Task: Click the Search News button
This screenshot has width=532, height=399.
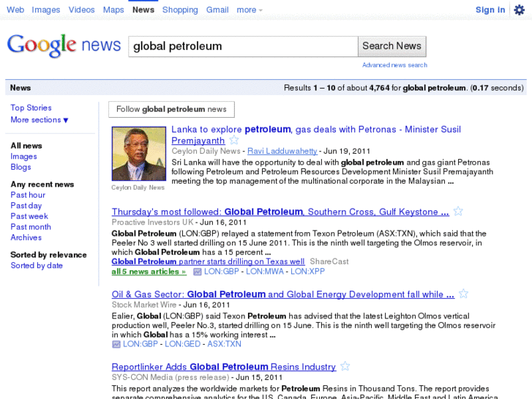Action: [x=392, y=46]
